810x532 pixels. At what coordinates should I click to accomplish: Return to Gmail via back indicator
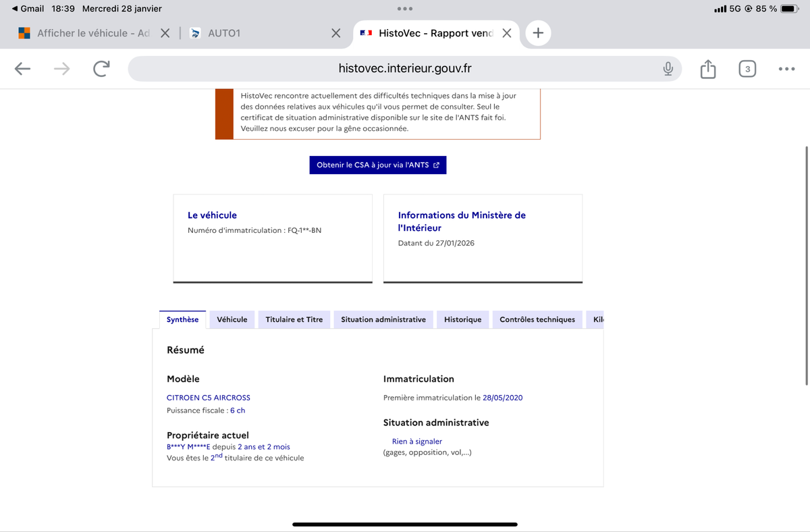[28, 9]
